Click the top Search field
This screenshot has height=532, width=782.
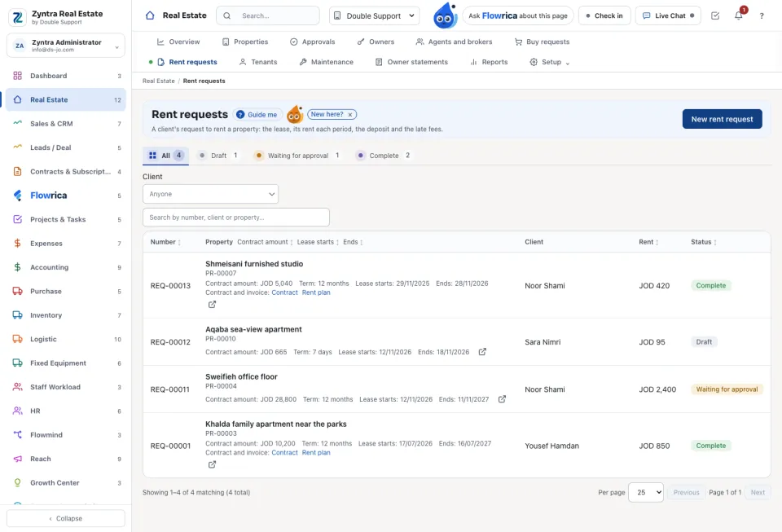click(268, 16)
